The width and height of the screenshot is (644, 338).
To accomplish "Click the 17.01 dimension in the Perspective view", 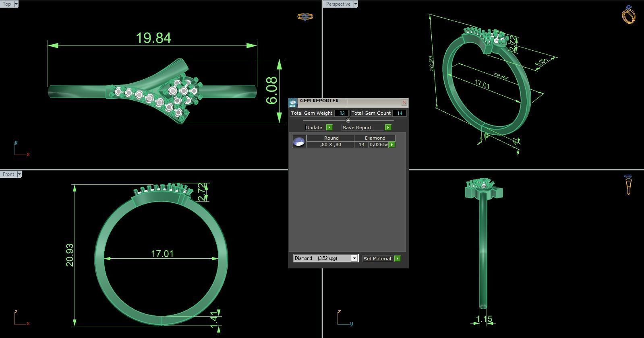I will pos(482,84).
